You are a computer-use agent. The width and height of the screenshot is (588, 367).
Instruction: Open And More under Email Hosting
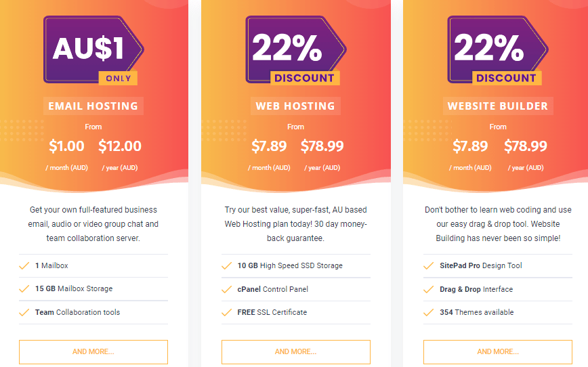93,351
